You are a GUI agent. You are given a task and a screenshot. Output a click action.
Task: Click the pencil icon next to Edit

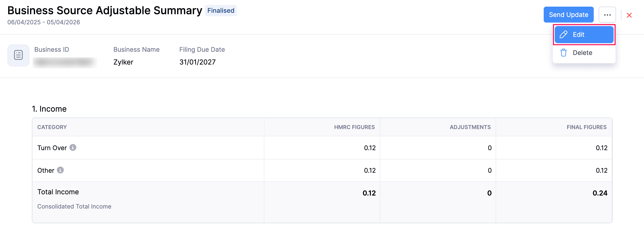564,35
